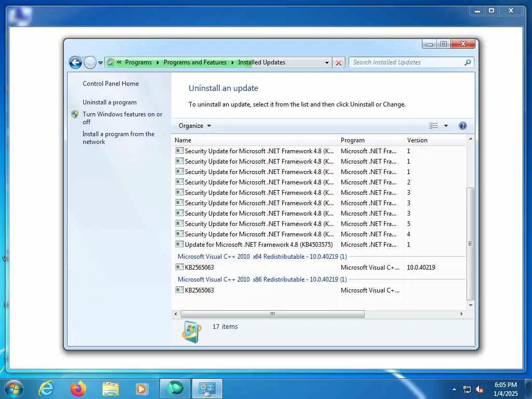Image resolution: width=532 pixels, height=399 pixels.
Task: Click the vertical scrollbar thumb in updates list
Action: tap(470, 244)
